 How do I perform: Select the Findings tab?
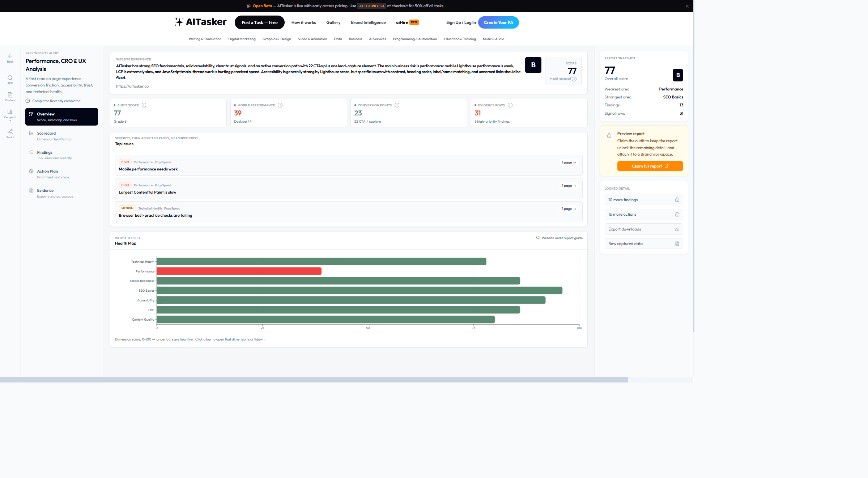tap(61, 155)
